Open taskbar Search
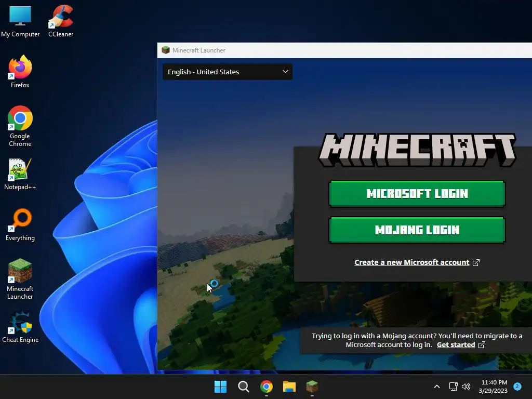 coord(243,387)
